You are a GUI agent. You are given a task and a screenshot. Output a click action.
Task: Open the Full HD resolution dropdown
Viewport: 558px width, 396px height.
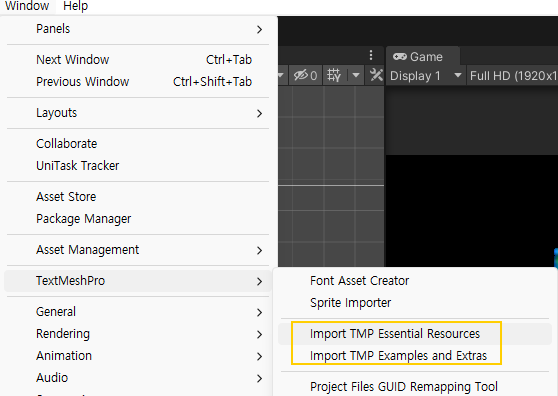pos(512,76)
